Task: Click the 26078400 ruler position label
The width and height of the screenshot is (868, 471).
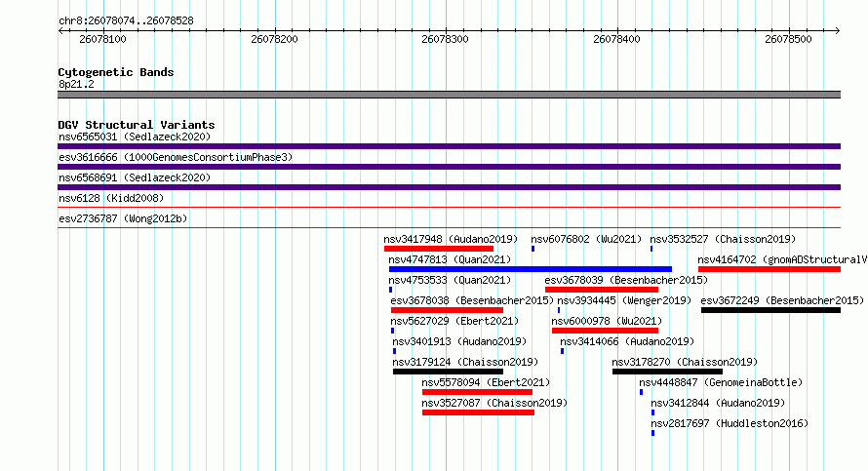Action: click(x=616, y=39)
